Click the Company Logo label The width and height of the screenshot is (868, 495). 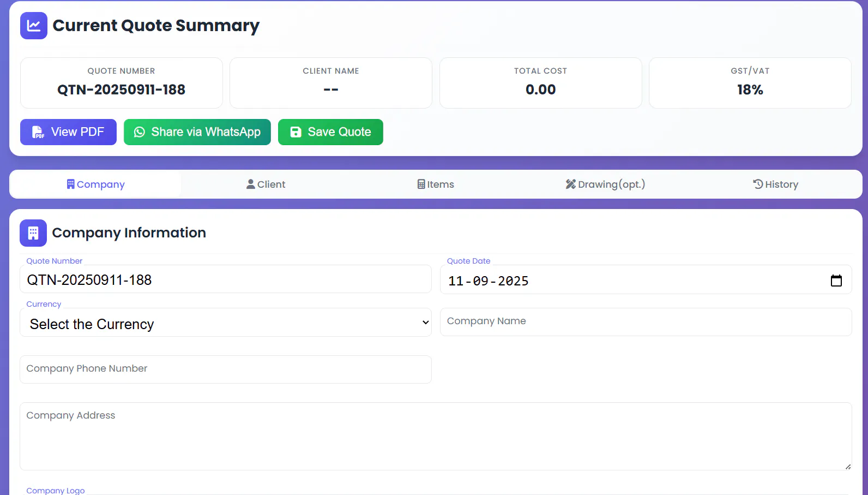click(x=56, y=491)
